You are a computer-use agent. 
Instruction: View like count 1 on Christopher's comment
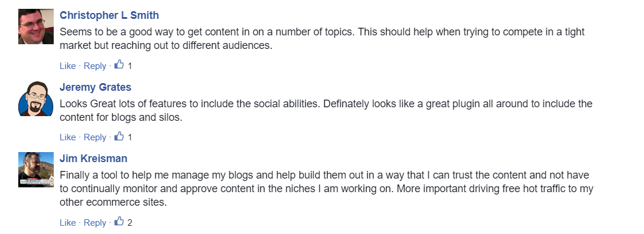130,66
